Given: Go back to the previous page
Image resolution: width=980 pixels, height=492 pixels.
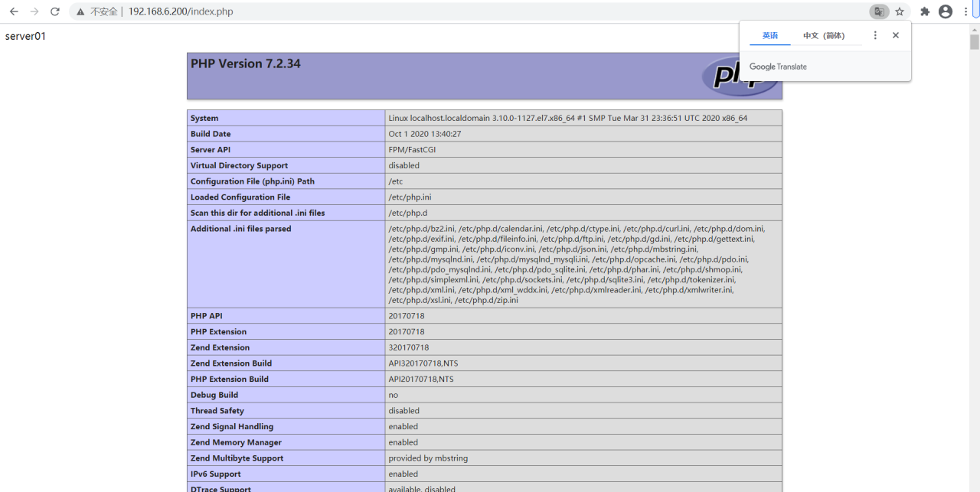Looking at the screenshot, I should click(14, 11).
